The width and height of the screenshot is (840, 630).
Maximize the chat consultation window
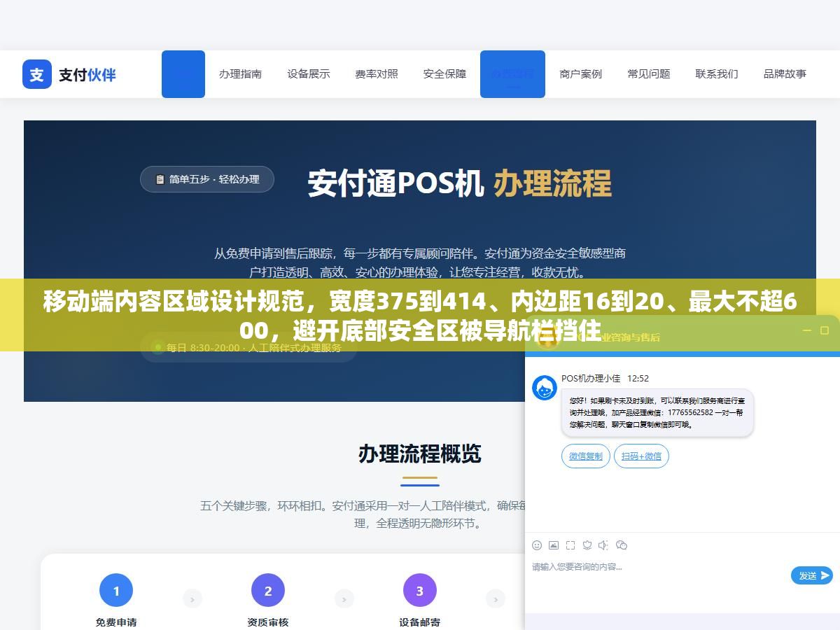[x=825, y=330]
